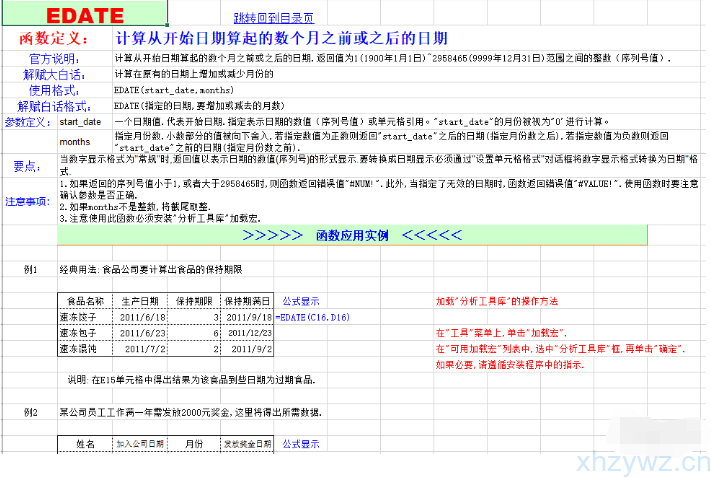Click the 跳转回到目录页 hyperlink
This screenshot has height=477, width=711.
[273, 18]
